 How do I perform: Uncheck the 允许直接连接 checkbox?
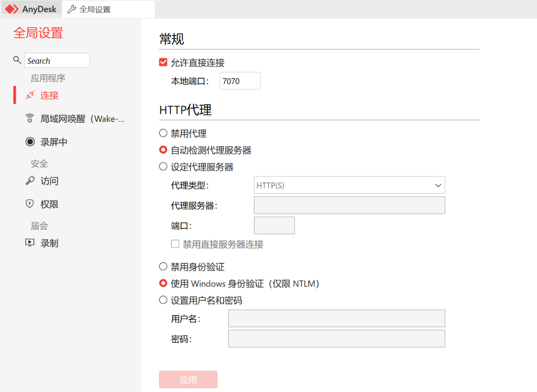pyautogui.click(x=163, y=62)
